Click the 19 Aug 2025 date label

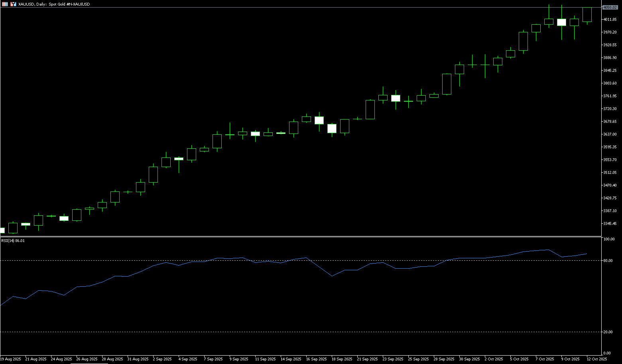11,359
